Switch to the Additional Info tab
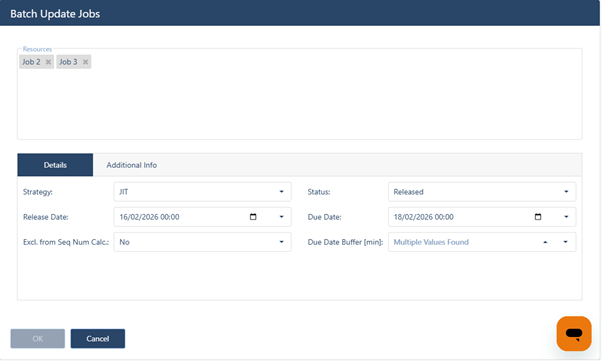602x361 pixels. click(132, 165)
